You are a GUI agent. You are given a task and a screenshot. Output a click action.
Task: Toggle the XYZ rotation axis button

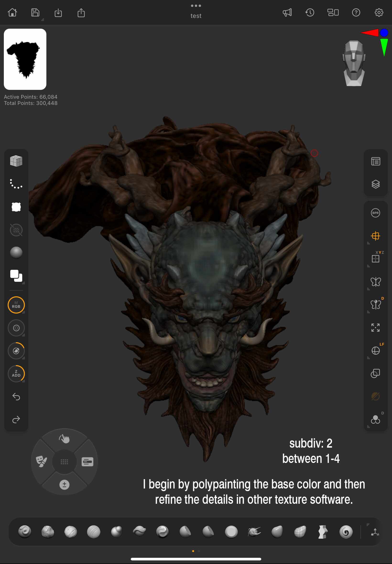(375, 259)
